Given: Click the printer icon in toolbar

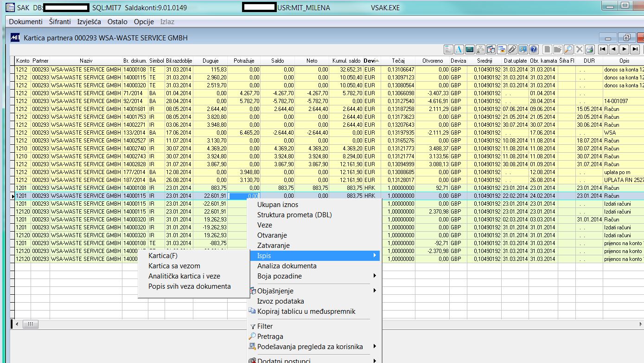Looking at the screenshot, I should point(590,49).
